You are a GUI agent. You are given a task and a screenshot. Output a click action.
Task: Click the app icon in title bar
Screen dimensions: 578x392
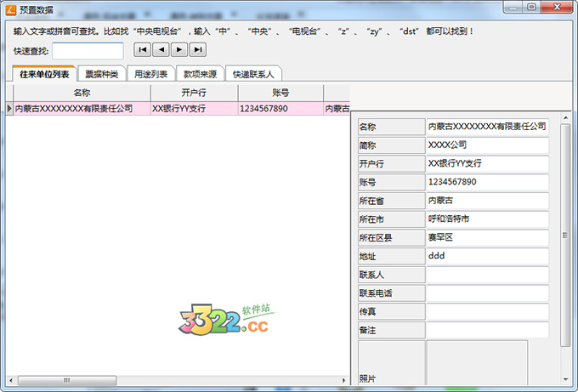tap(9, 8)
